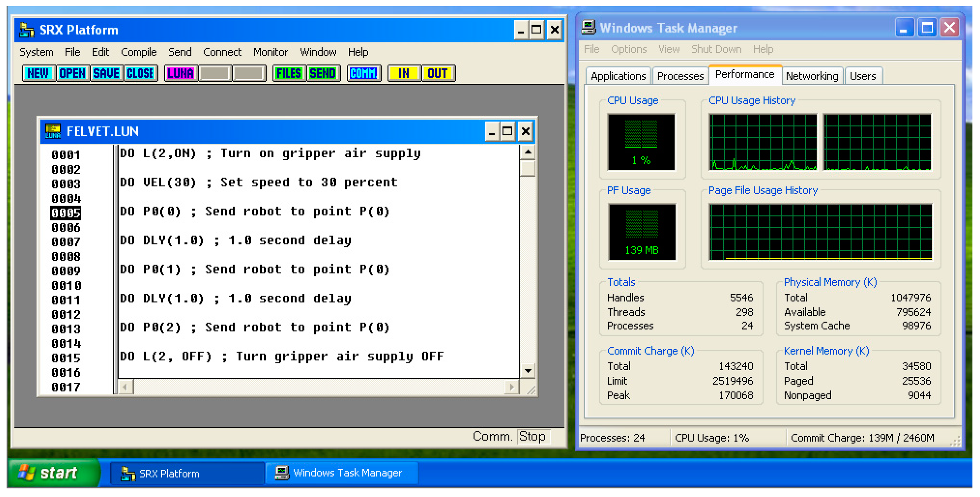Click the scroll down arrow in FELVET.LUN editor
Image resolution: width=980 pixels, height=497 pixels.
point(528,370)
